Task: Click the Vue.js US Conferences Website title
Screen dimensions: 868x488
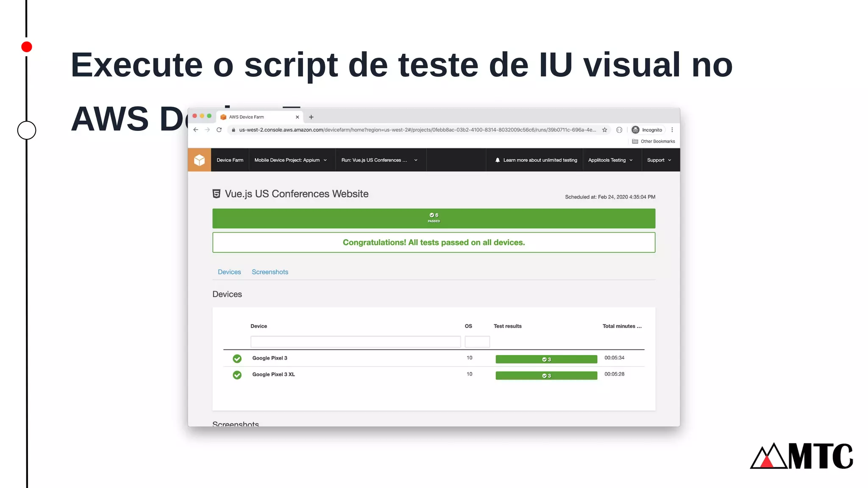Action: pos(297,194)
